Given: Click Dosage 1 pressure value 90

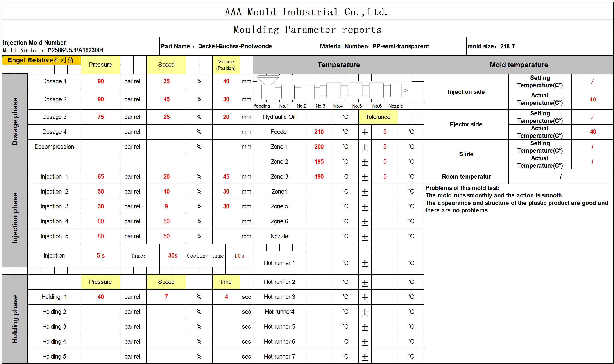Looking at the screenshot, I should [100, 81].
